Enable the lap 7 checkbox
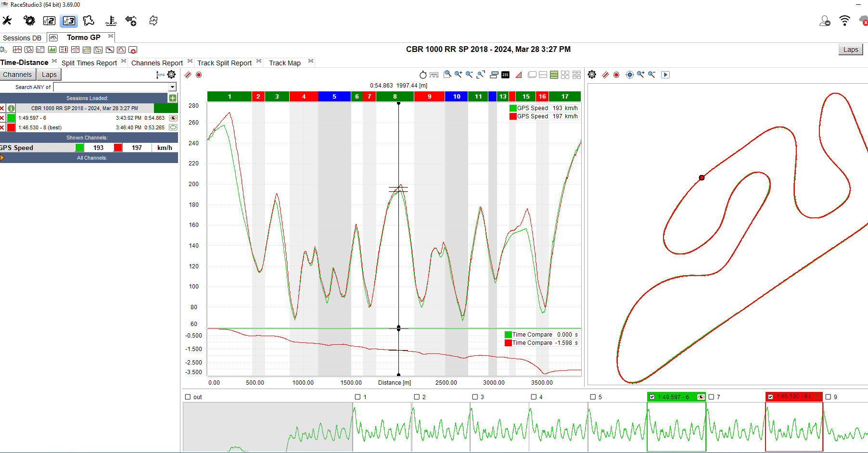 point(711,397)
